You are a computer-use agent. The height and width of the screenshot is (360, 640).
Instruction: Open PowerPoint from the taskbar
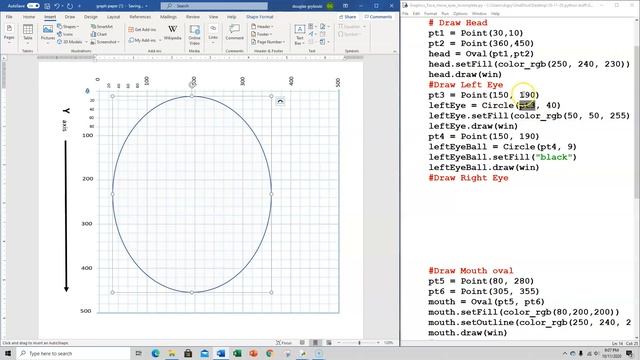(x=253, y=353)
